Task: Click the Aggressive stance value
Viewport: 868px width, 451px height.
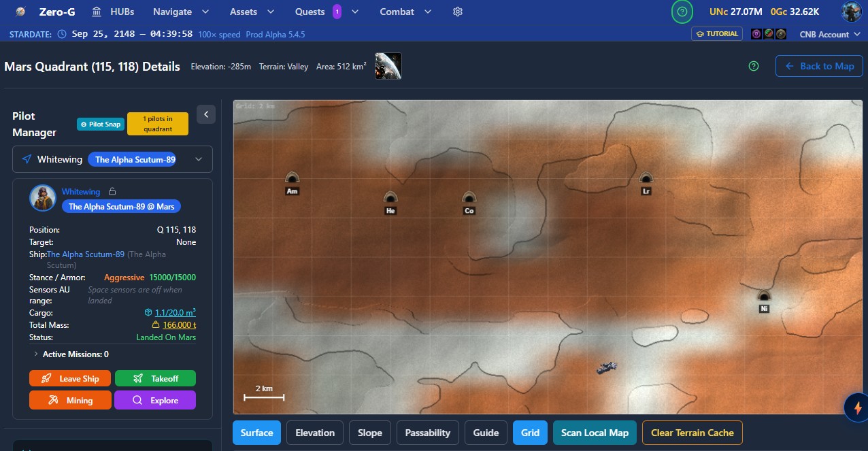Action: pos(124,278)
